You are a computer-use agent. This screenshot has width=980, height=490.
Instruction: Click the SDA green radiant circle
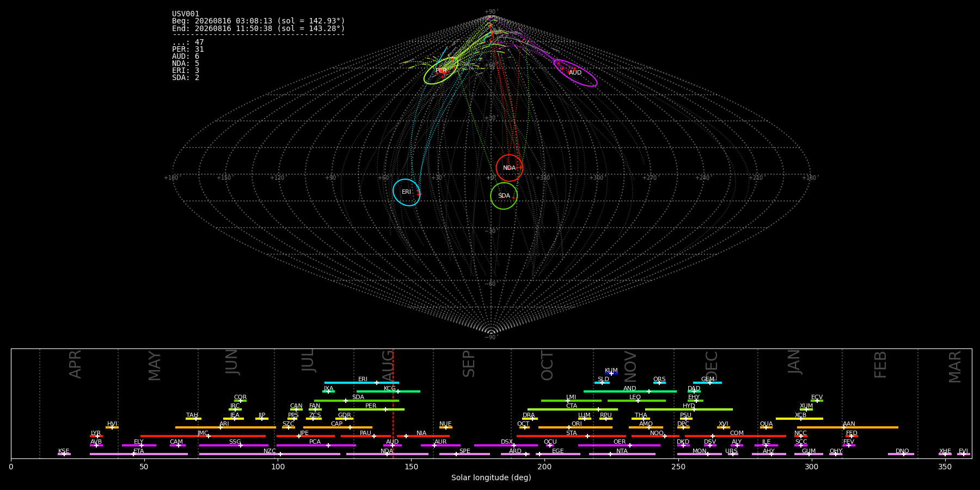point(504,195)
